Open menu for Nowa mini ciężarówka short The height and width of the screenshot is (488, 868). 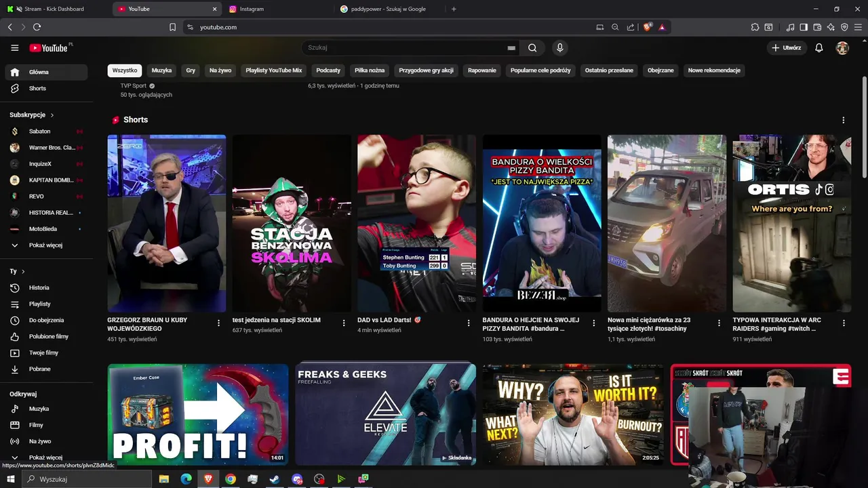pos(719,323)
